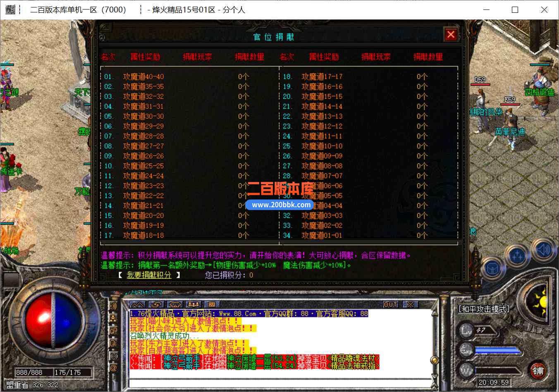Click the left 属性奖励 column header
The width and height of the screenshot is (559, 392).
pyautogui.click(x=146, y=57)
